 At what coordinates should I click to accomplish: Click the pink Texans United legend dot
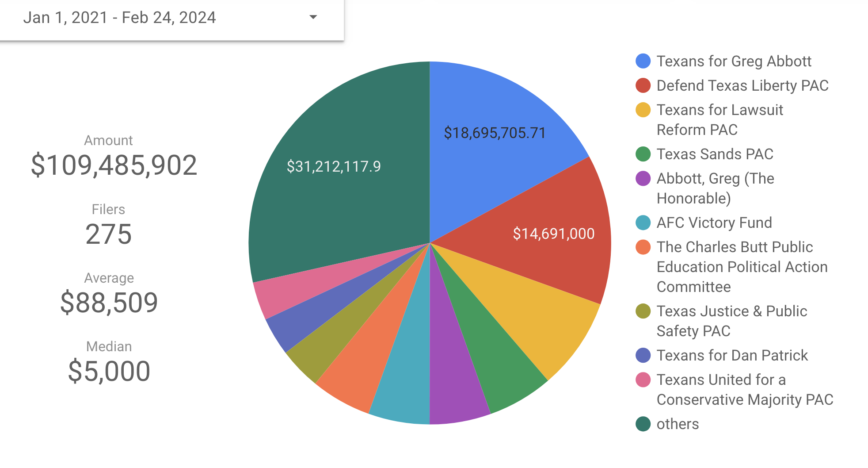tap(643, 380)
